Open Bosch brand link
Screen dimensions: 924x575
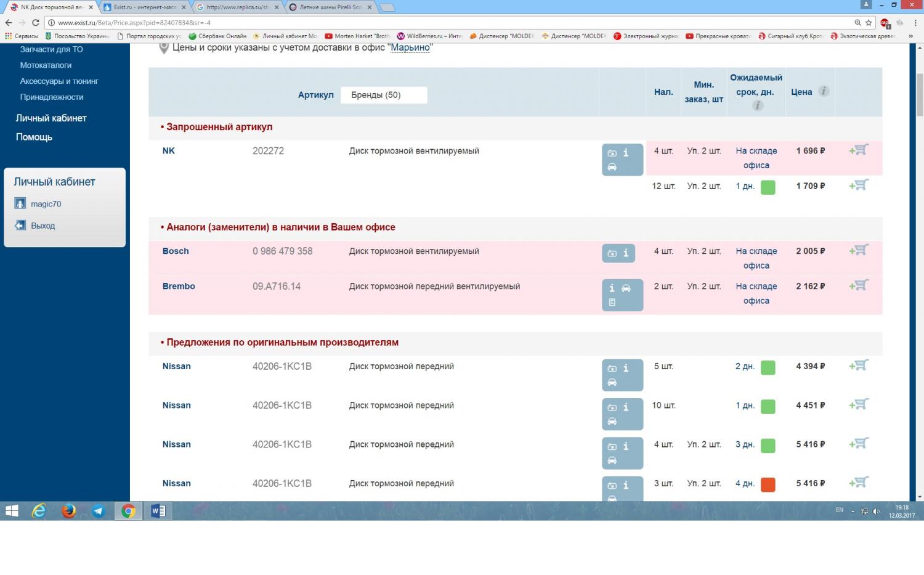[176, 251]
